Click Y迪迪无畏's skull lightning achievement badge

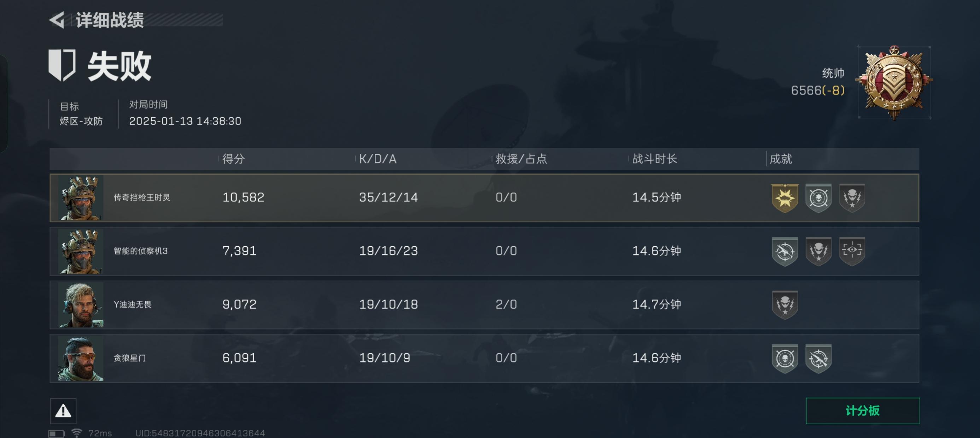coord(784,304)
